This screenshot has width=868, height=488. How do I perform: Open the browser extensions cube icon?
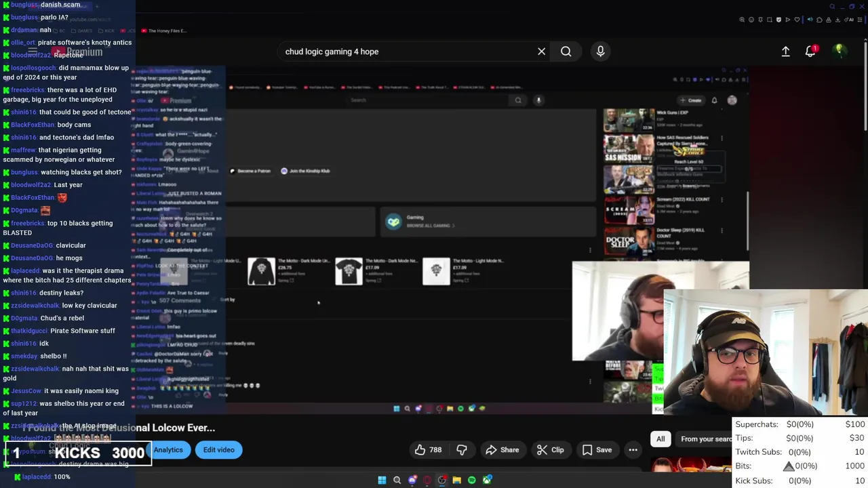click(x=819, y=20)
